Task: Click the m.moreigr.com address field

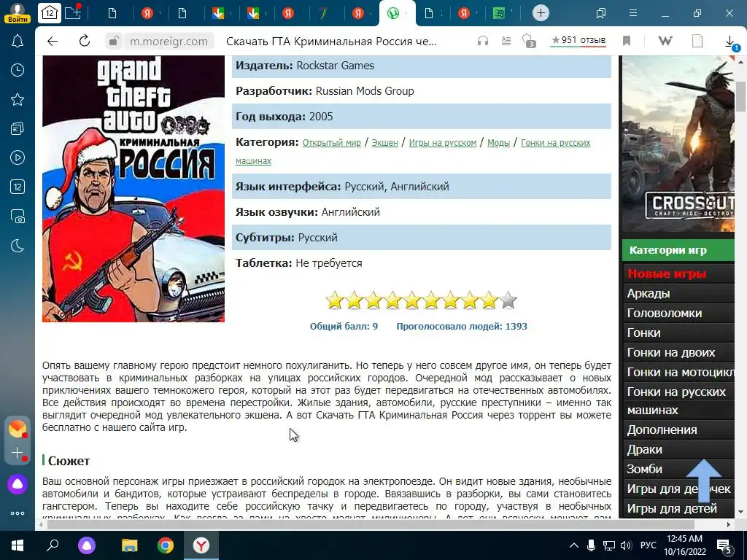Action: (169, 42)
